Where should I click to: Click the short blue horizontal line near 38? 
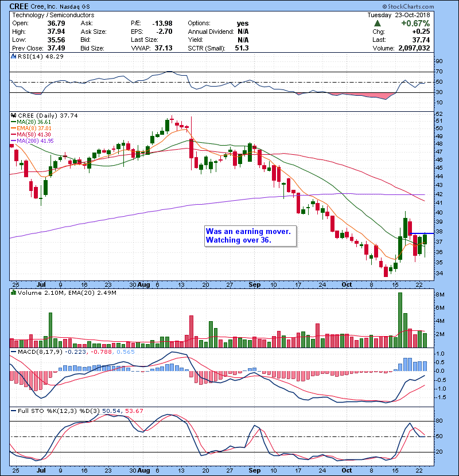click(422, 233)
